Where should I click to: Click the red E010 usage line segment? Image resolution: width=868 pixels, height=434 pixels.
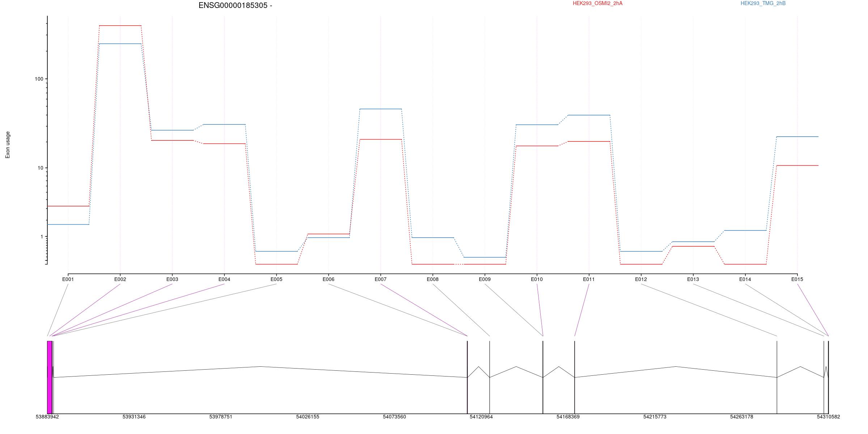pos(537,146)
